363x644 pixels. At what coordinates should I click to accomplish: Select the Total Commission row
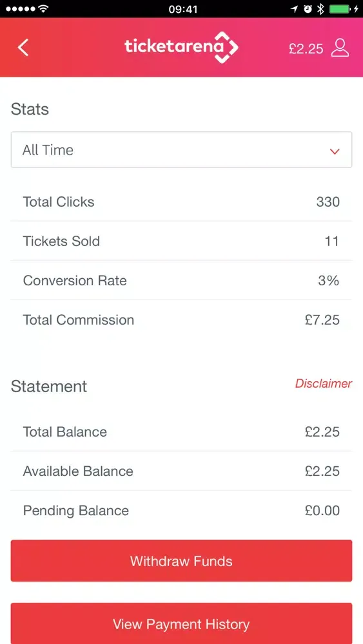tap(181, 320)
